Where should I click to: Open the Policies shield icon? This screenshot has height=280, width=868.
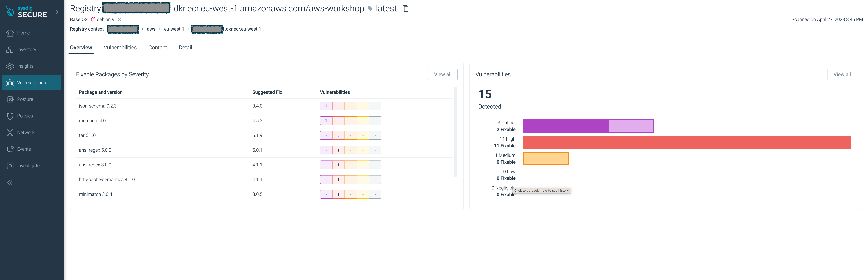point(10,116)
